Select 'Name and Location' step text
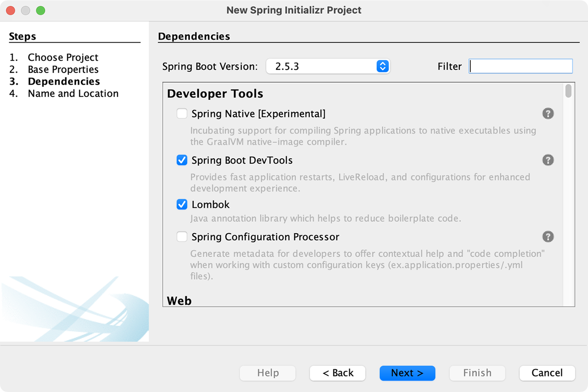This screenshot has height=392, width=588. 73,94
